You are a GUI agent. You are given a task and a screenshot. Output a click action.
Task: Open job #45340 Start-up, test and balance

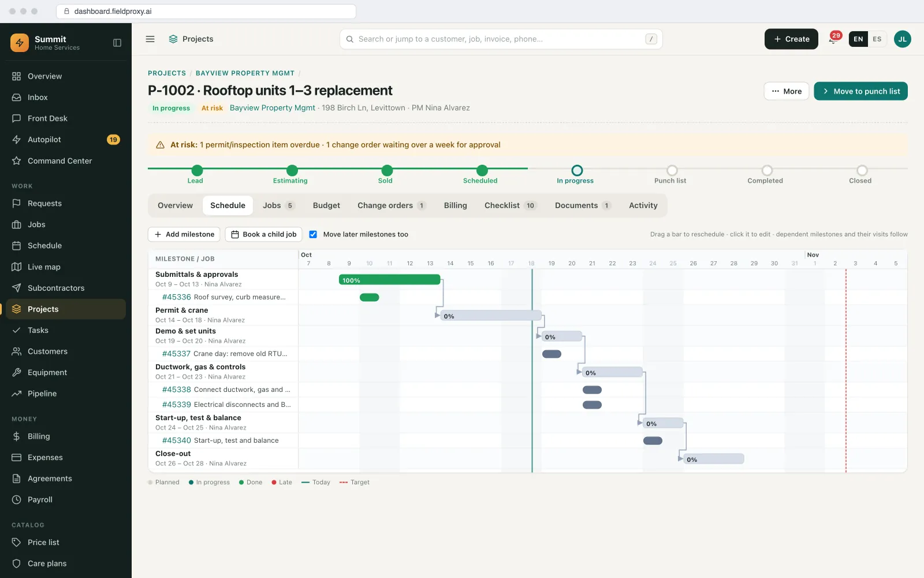point(223,440)
